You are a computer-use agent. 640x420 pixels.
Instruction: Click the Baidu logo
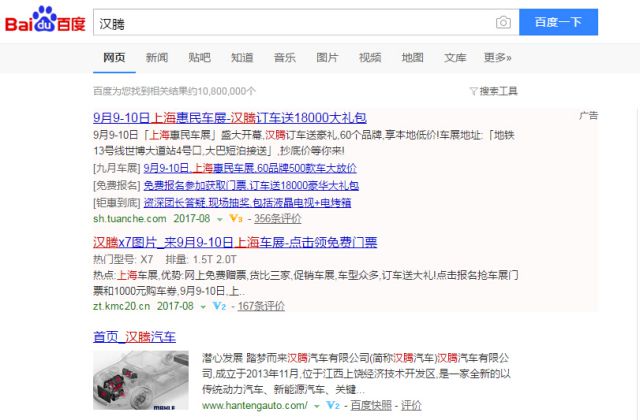click(x=45, y=20)
